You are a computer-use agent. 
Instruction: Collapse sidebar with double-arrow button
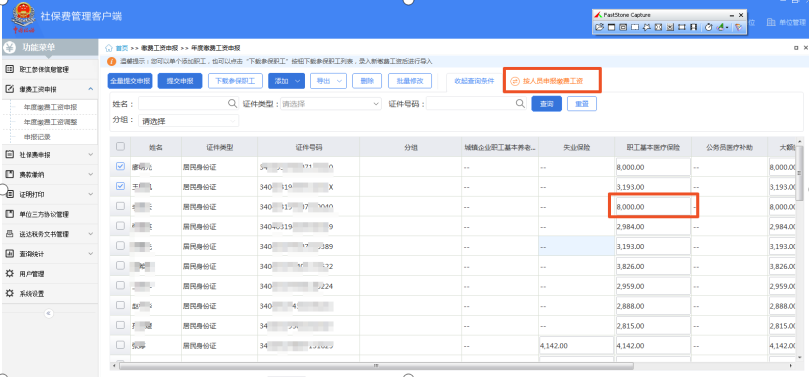[x=49, y=313]
